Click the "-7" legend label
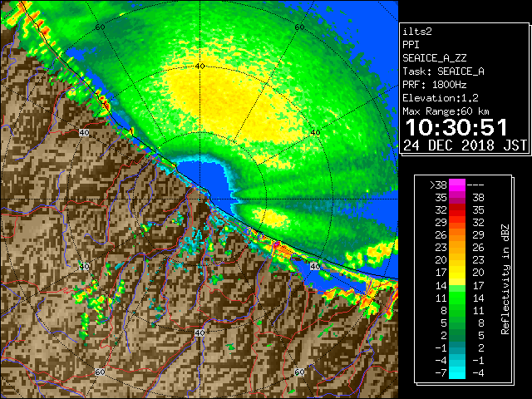 [441, 373]
